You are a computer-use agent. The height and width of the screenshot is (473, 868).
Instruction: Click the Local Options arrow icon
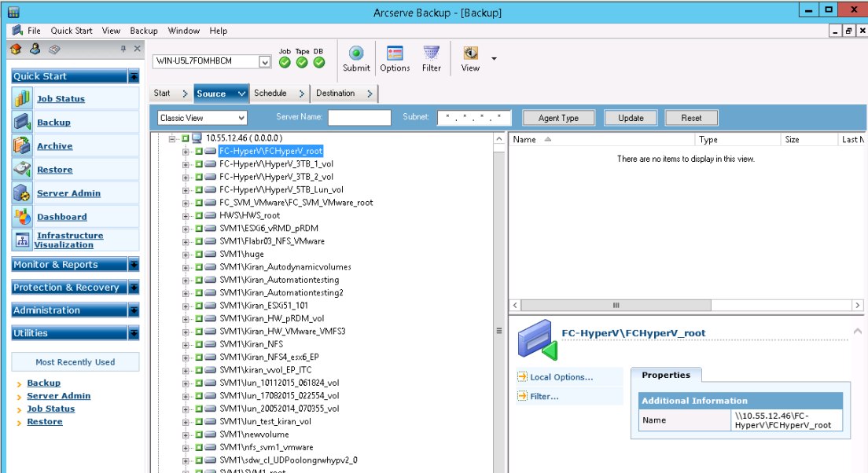pyautogui.click(x=522, y=376)
